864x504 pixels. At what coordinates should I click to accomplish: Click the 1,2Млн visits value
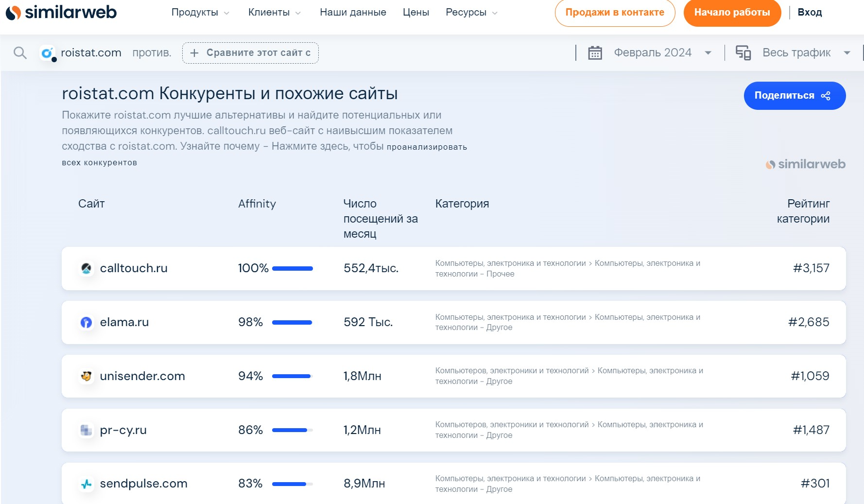[x=362, y=430]
